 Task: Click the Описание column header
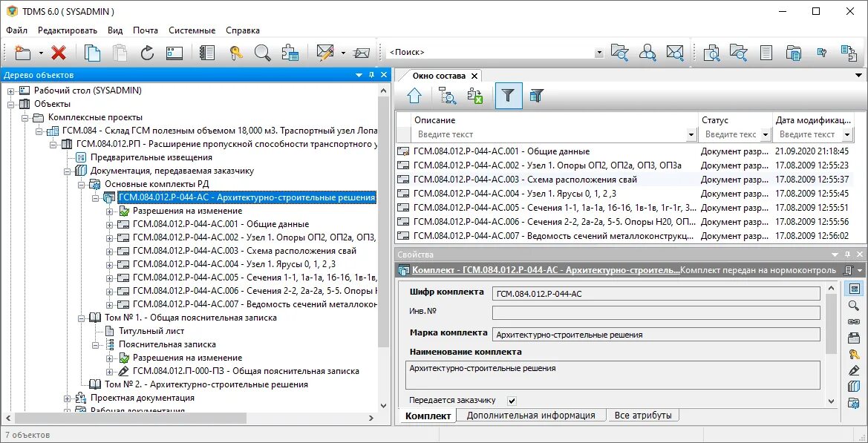pyautogui.click(x=555, y=120)
